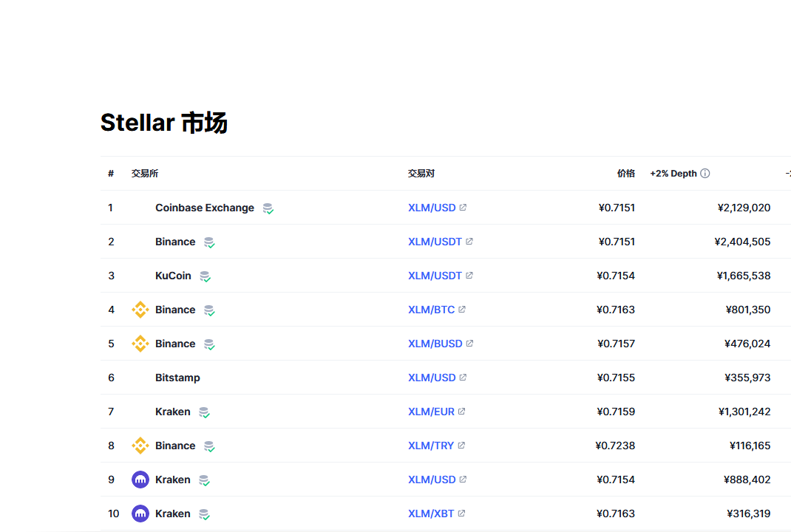Click external-link icon after KuCoin's XLM/USDT pair

point(469,276)
